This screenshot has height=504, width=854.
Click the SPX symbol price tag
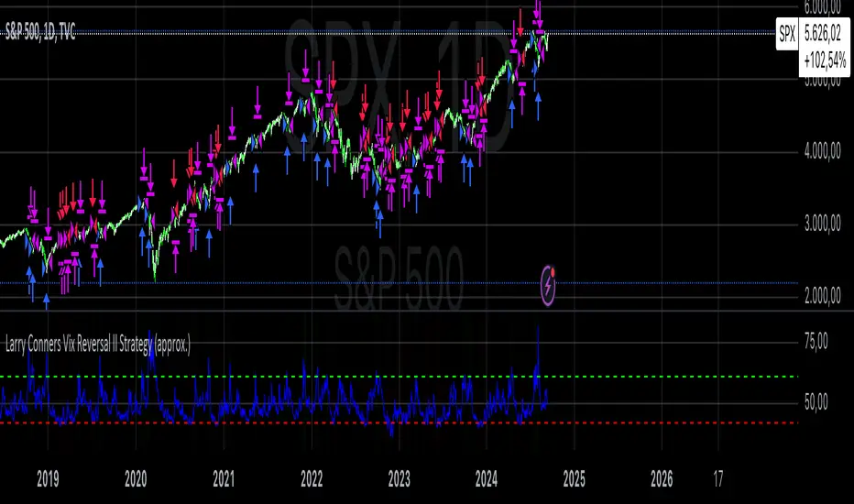pos(787,34)
